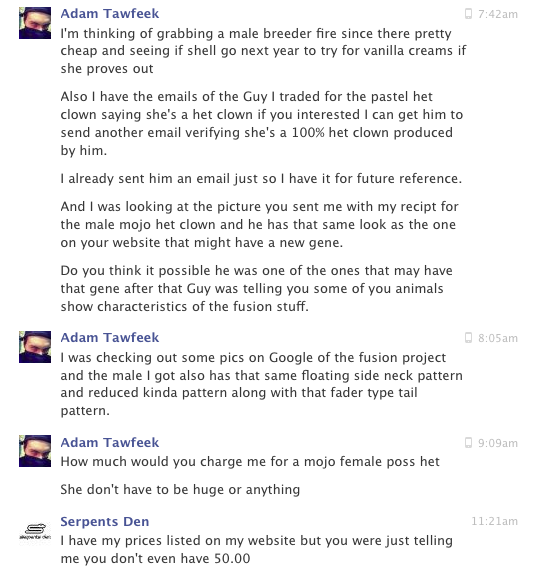Open Adam Tawfeek's avatar on the 9:09am message
The width and height of the screenshot is (538, 575).
[35, 451]
